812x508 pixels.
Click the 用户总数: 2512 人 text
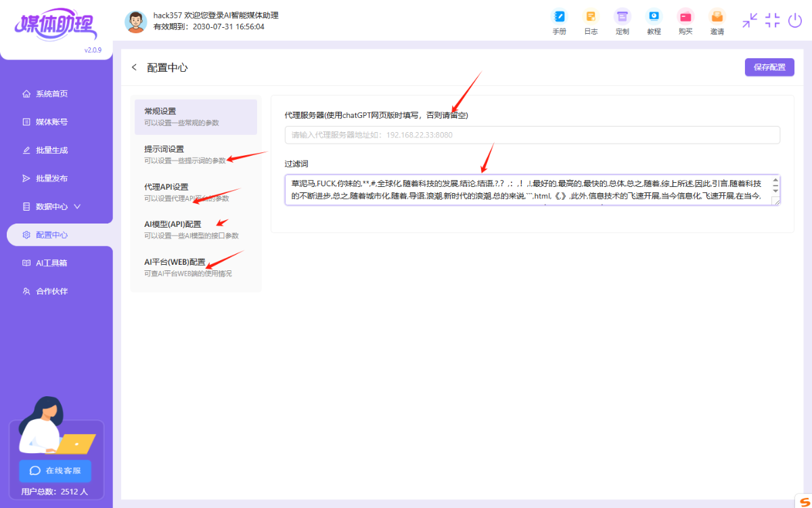tap(55, 492)
